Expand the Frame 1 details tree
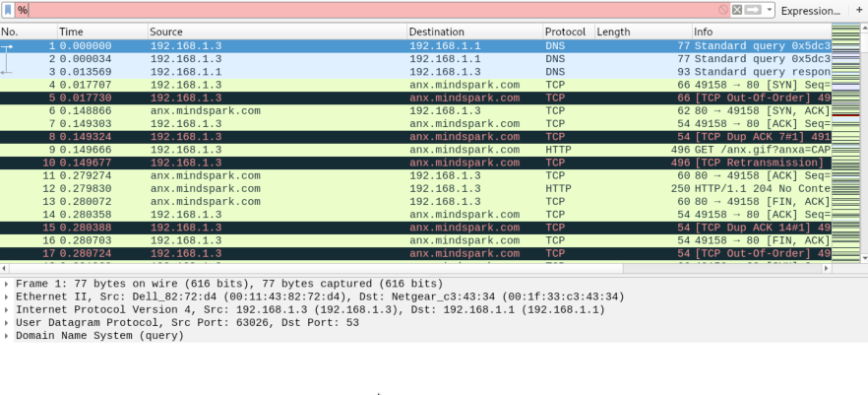This screenshot has height=395, width=868. 8,284
